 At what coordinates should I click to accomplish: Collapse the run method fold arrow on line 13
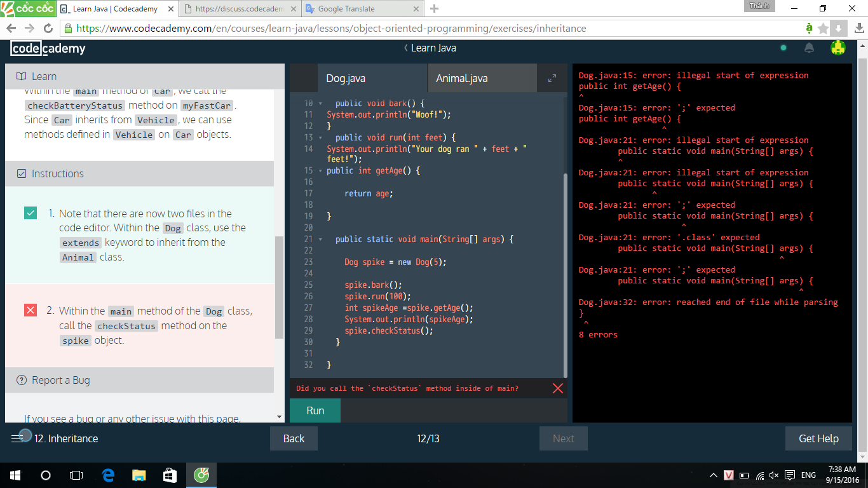[320, 138]
